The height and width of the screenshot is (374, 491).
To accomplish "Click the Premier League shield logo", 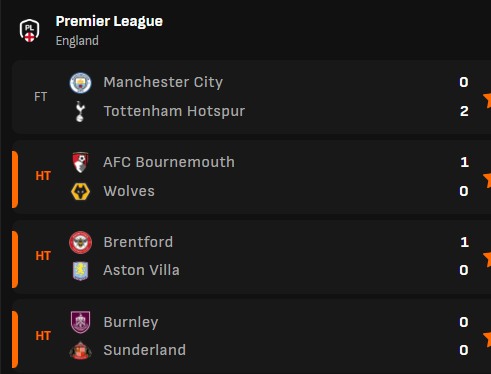I will coord(29,30).
